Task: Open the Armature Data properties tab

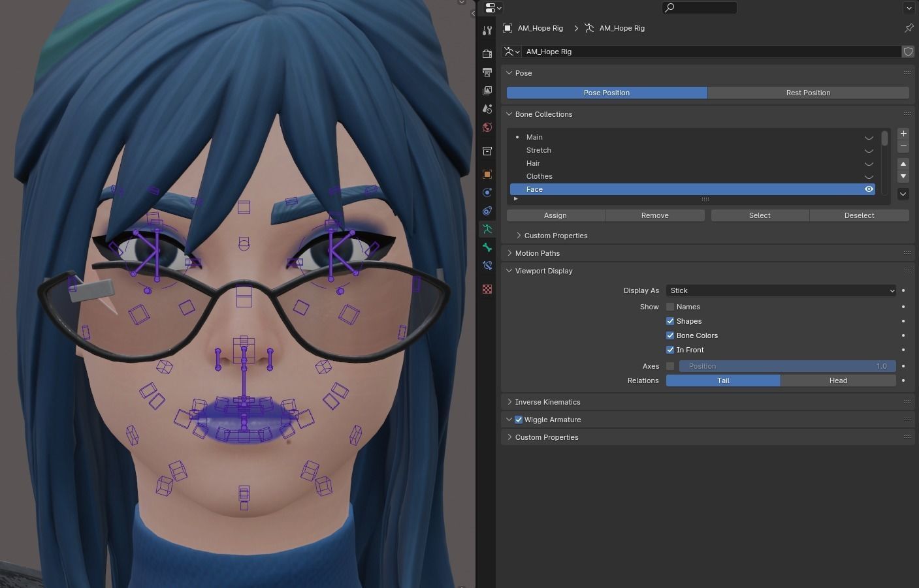Action: (487, 229)
